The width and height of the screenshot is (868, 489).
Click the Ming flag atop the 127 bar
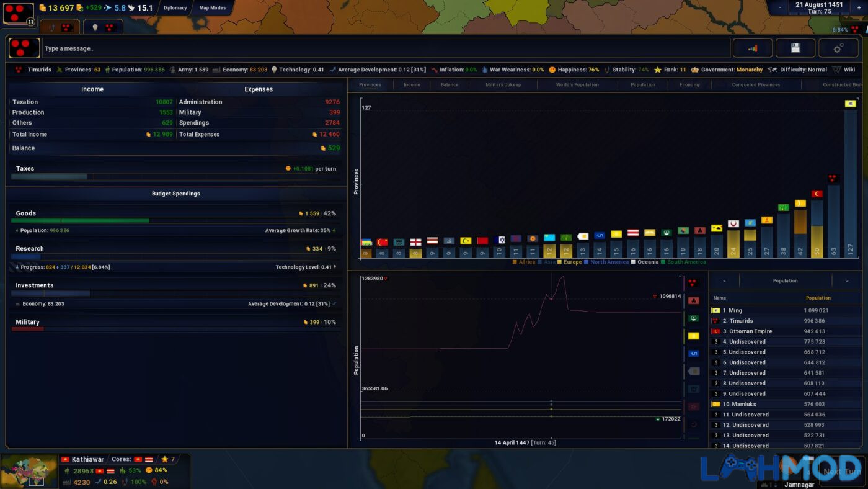coord(850,104)
